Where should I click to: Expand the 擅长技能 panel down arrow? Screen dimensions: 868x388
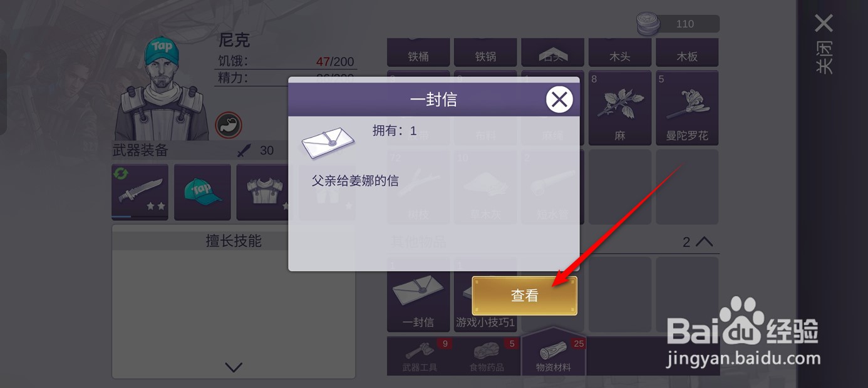click(x=234, y=367)
